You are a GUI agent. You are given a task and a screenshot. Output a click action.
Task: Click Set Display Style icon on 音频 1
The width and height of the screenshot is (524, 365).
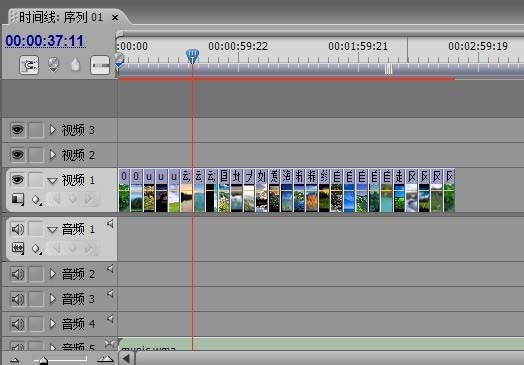[18, 248]
